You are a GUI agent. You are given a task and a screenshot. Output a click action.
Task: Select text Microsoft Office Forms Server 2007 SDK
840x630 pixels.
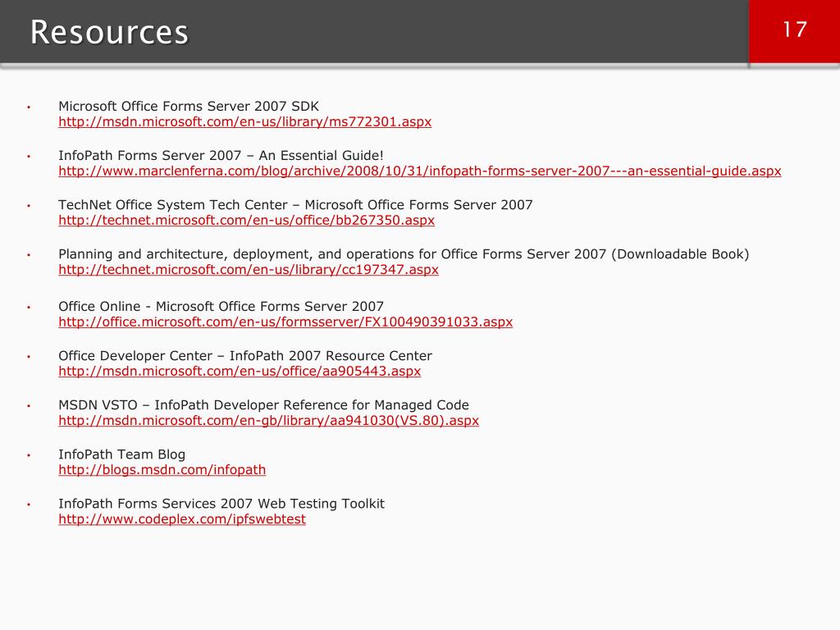pyautogui.click(x=189, y=106)
